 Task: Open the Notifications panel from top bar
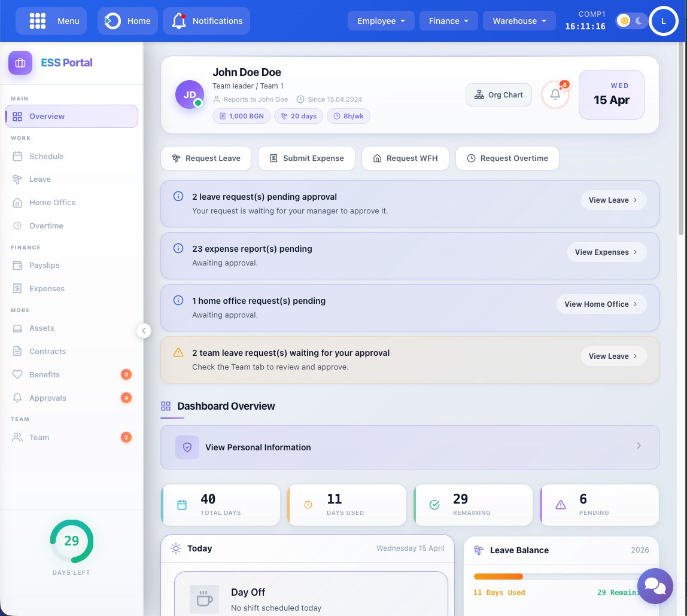pyautogui.click(x=206, y=20)
